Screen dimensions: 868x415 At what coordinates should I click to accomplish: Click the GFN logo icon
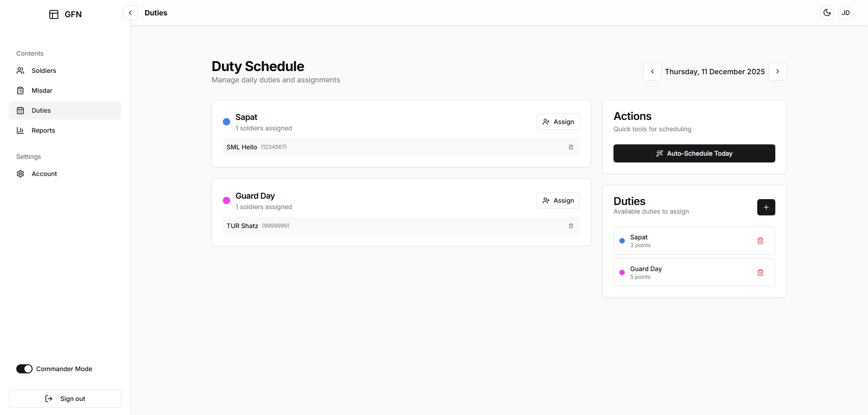pyautogui.click(x=54, y=14)
